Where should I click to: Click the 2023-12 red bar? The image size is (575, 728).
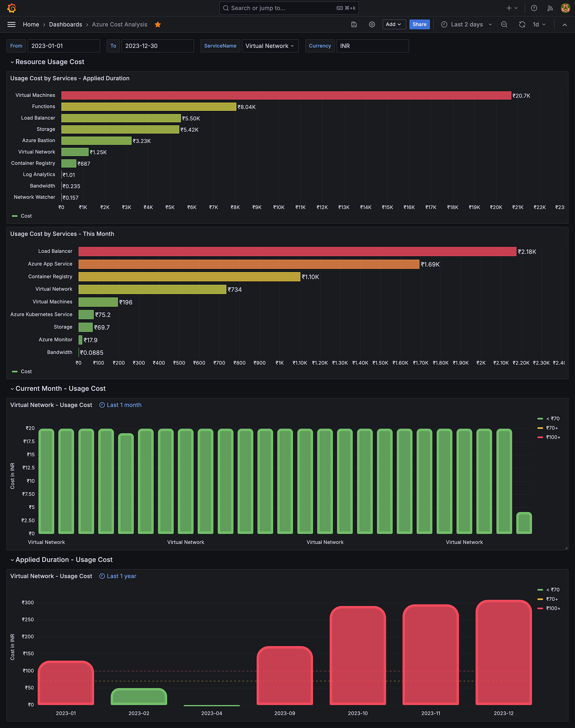click(503, 653)
